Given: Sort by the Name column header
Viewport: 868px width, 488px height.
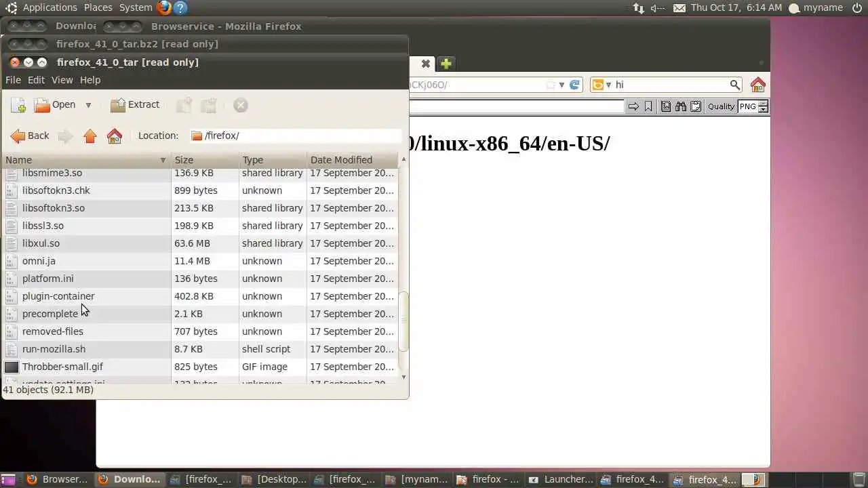Looking at the screenshot, I should click(x=86, y=160).
